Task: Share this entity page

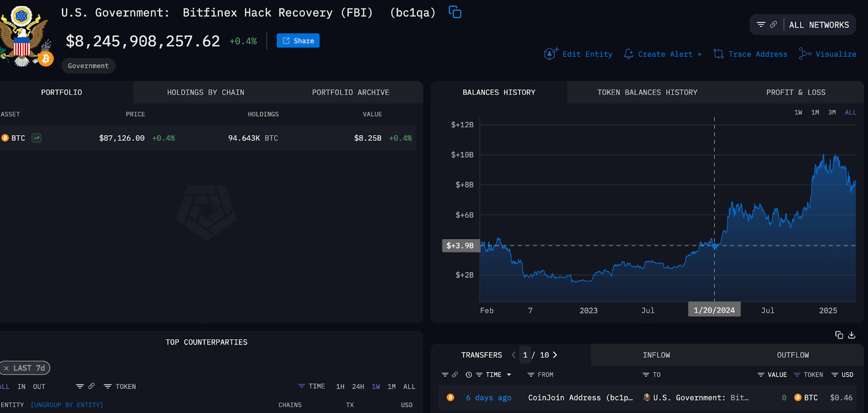Action: (298, 41)
